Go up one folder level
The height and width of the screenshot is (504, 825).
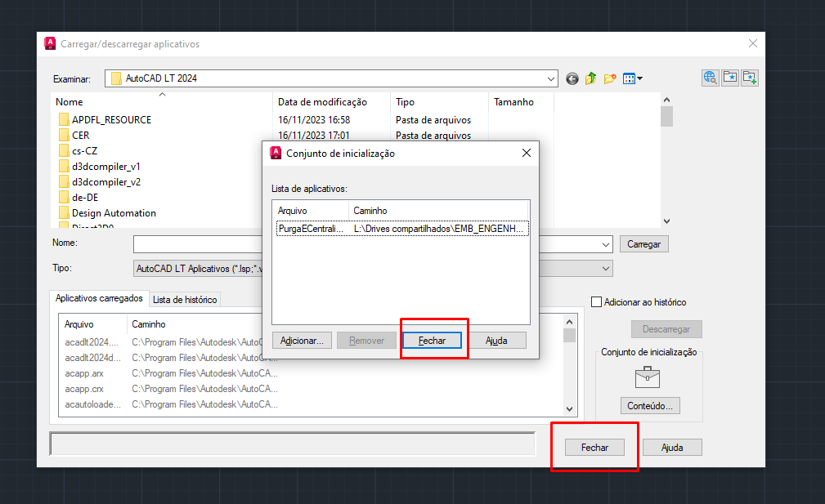coord(590,78)
